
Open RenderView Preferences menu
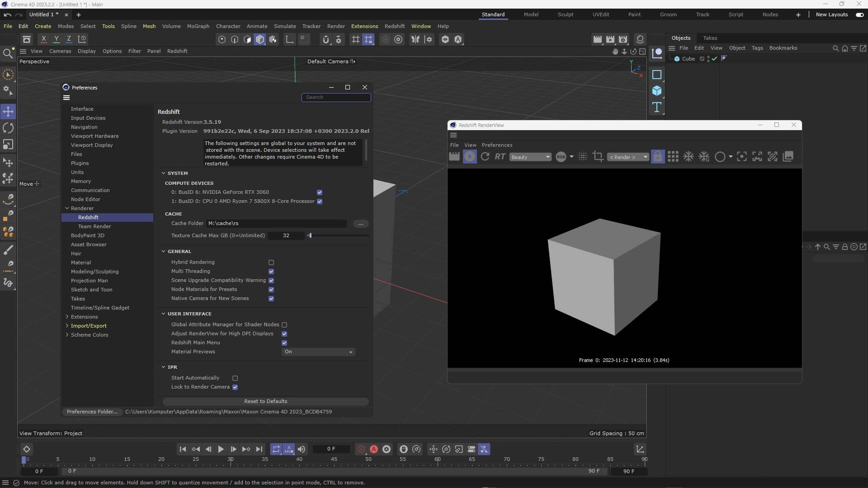[x=497, y=145]
